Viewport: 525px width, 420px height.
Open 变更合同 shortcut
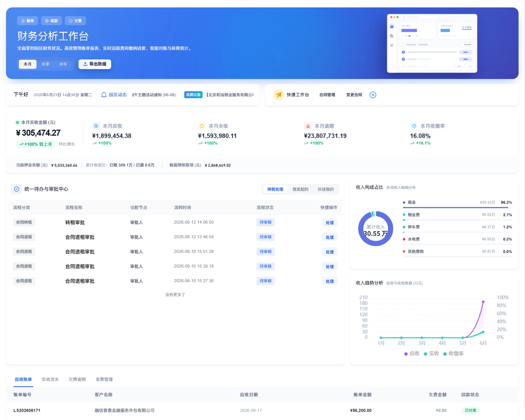tap(354, 95)
